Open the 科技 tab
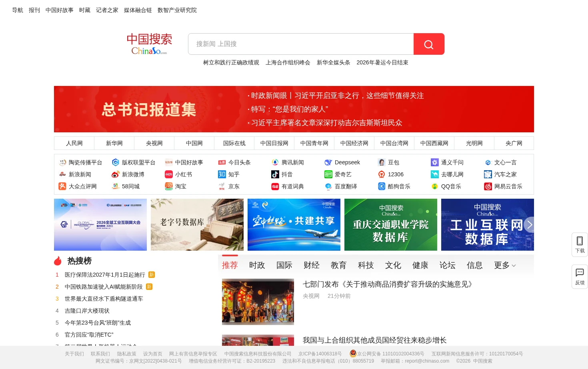The width and height of the screenshot is (588, 369). tap(366, 265)
